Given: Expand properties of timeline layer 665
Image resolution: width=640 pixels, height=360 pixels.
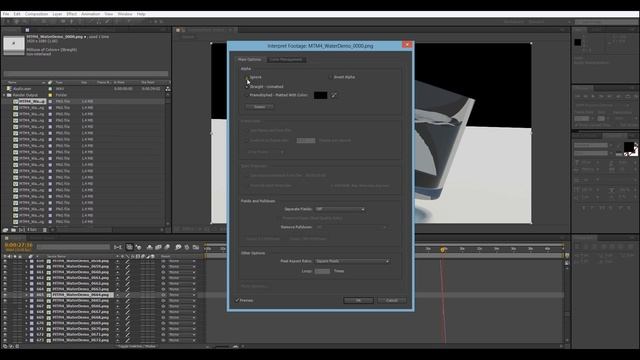Looking at the screenshot, I should [x=27, y=295].
